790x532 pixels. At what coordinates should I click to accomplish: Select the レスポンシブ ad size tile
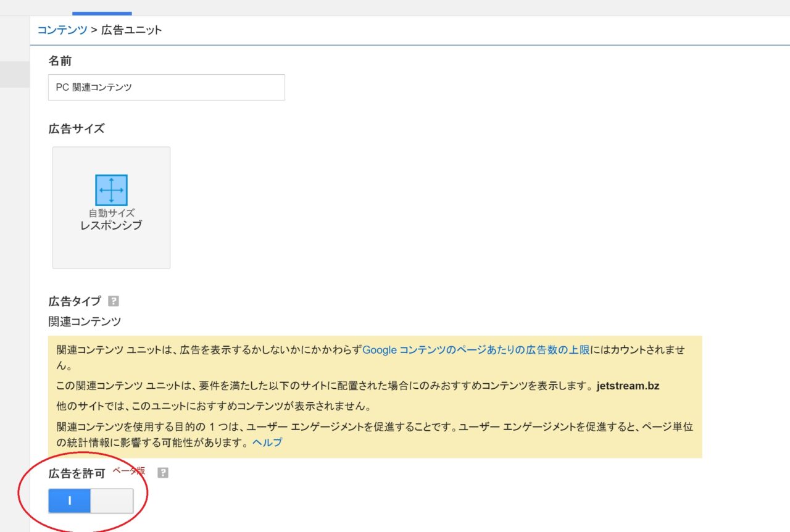pyautogui.click(x=111, y=207)
